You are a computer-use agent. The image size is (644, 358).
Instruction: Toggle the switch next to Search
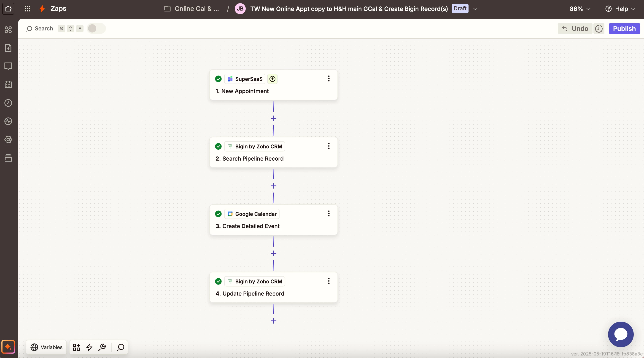click(96, 29)
